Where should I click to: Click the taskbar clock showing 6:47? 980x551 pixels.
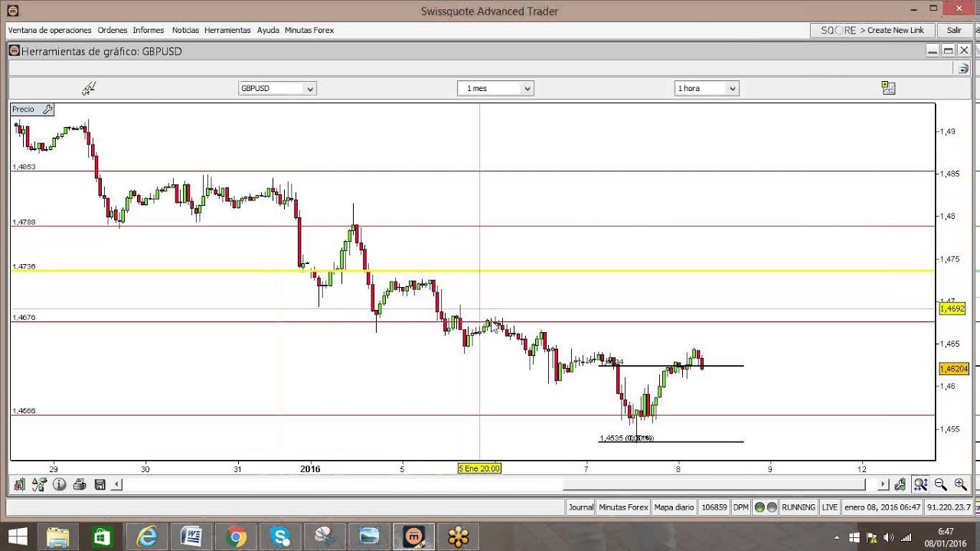tap(946, 536)
